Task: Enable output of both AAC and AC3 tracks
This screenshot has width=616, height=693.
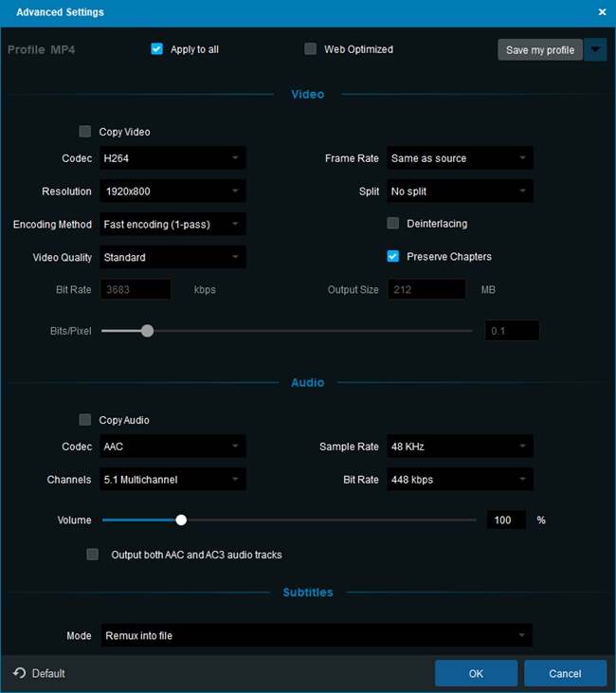Action: coord(93,555)
